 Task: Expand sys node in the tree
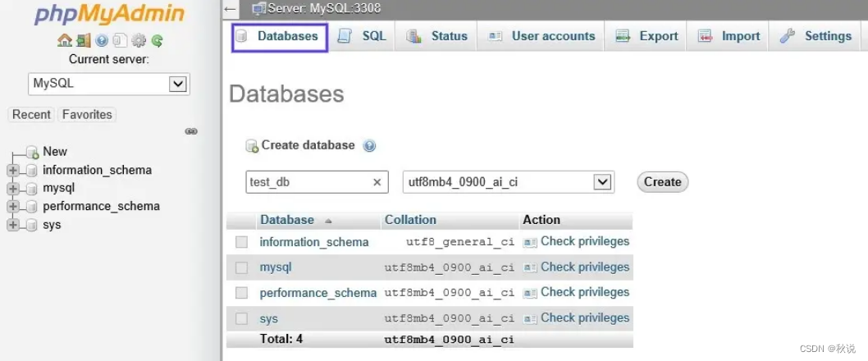13,226
